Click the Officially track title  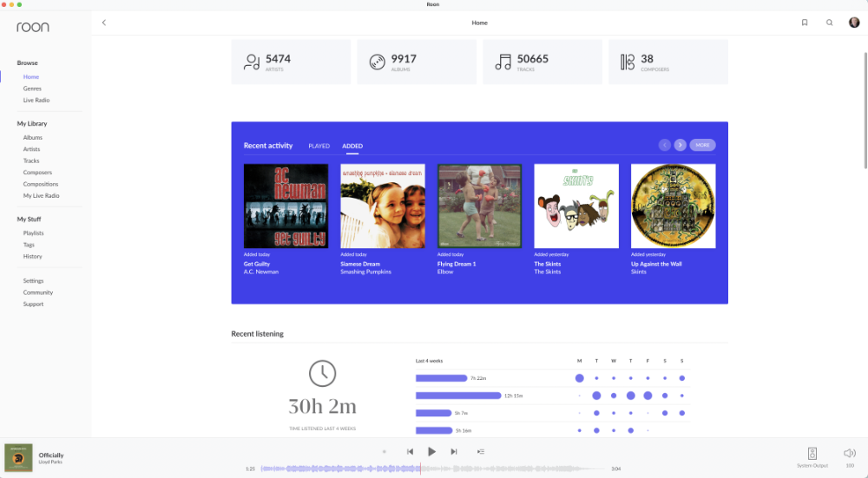[x=51, y=455]
